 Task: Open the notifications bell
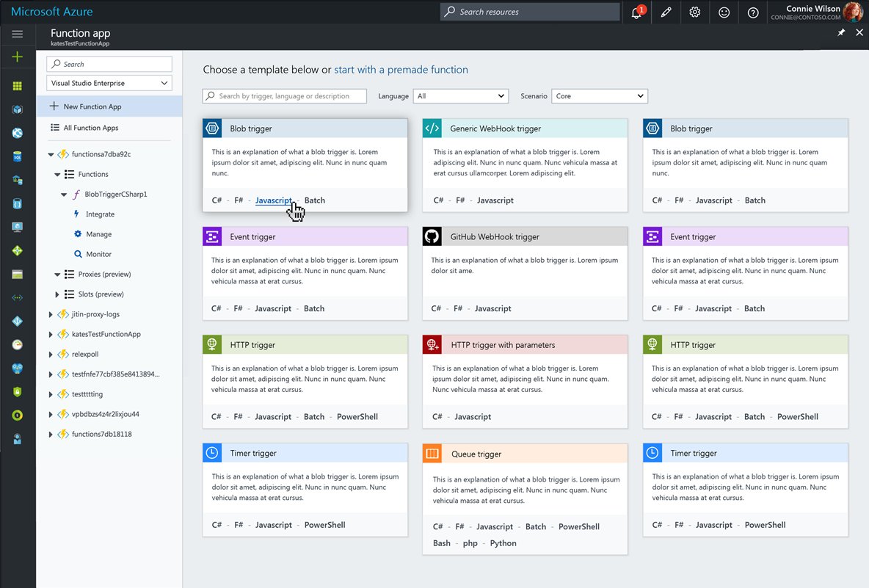[637, 12]
